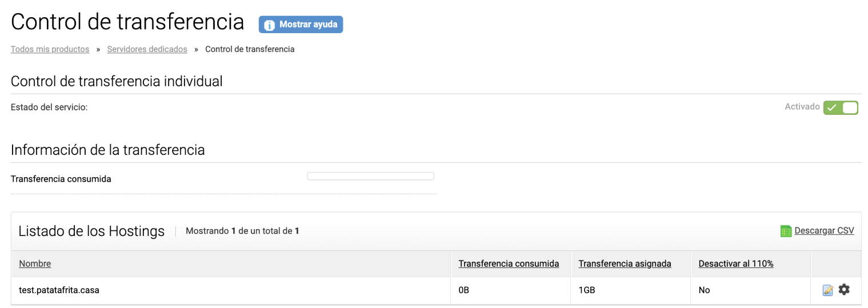Toggle the Activado service switch

point(841,107)
